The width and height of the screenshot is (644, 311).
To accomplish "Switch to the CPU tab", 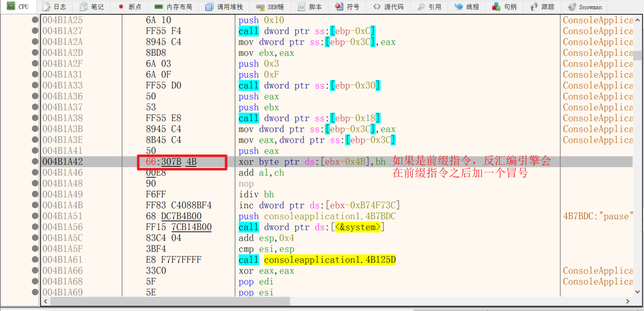I will point(18,7).
